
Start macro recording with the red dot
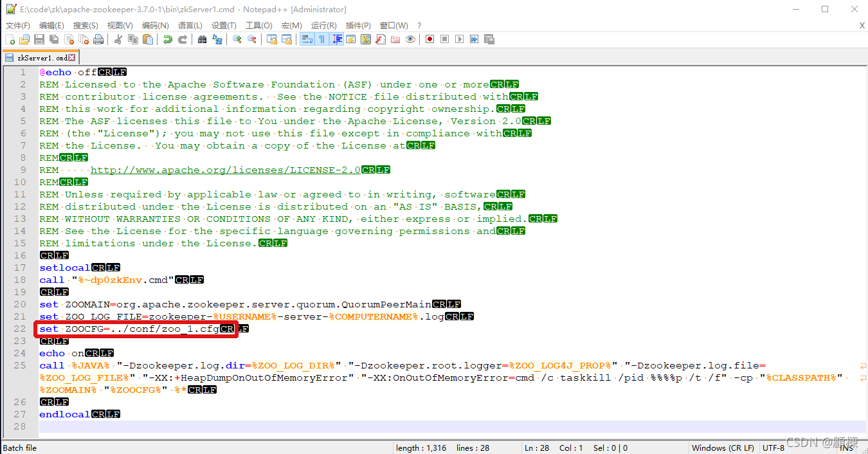click(430, 39)
